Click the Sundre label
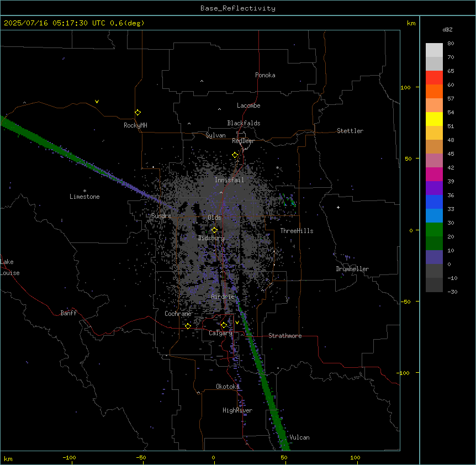The image size is (476, 465). 161,216
